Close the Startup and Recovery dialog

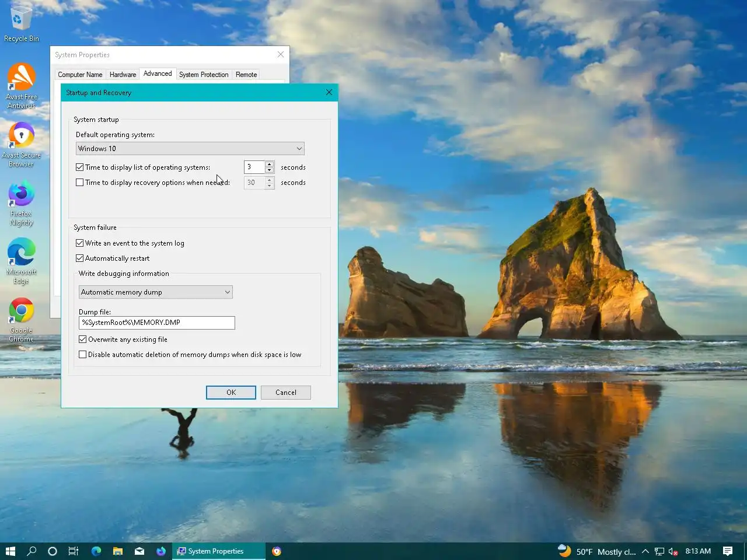329,92
